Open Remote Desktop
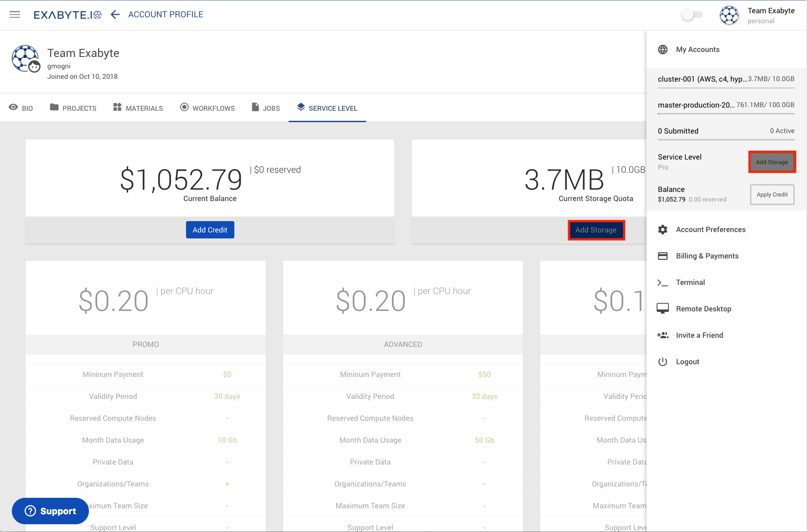Screen dimensions: 807x532 [703, 309]
